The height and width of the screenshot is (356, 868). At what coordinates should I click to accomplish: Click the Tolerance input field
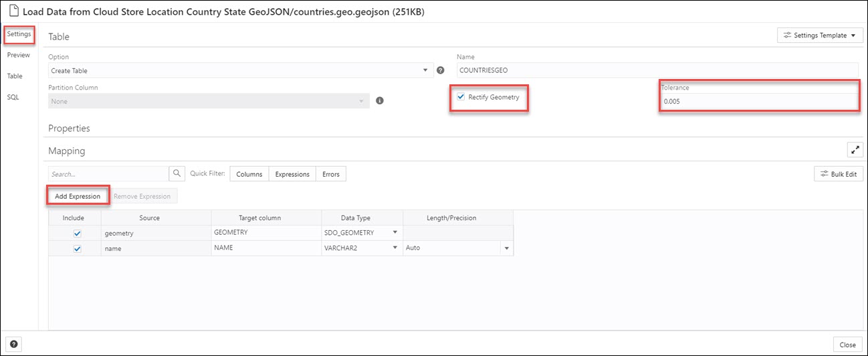(759, 102)
